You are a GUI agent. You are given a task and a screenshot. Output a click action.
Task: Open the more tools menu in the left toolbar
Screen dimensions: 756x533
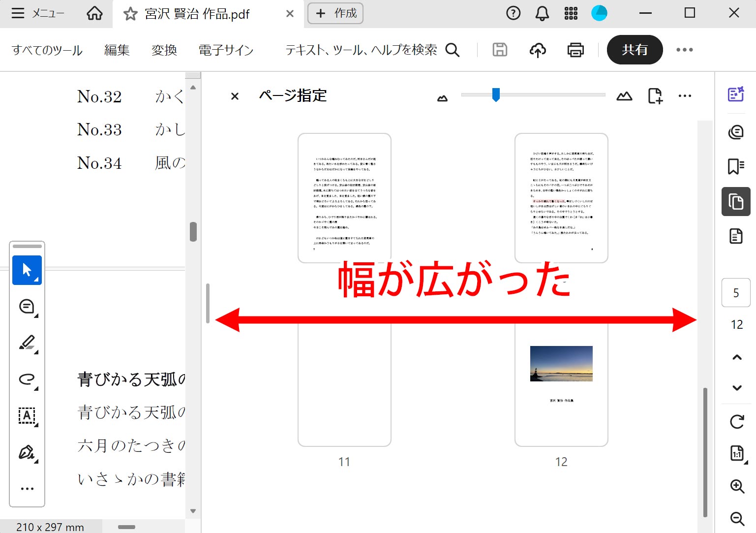coord(27,488)
